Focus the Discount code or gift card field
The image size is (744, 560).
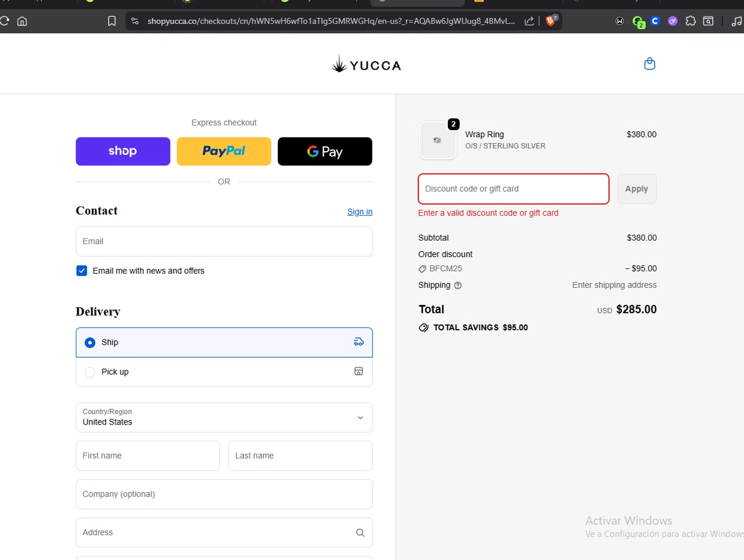pos(513,188)
